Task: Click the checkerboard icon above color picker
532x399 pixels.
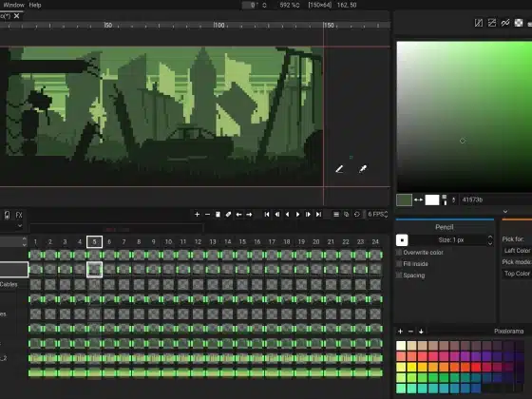Action: [519, 23]
